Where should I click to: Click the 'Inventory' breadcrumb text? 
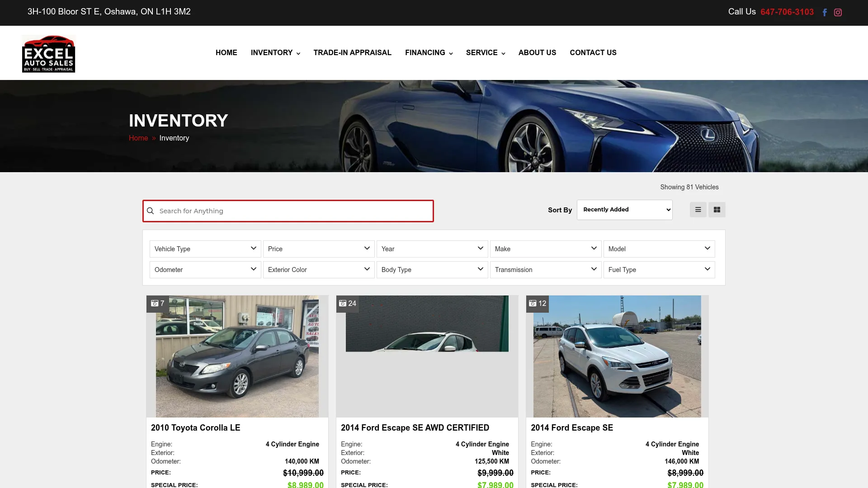[x=174, y=138]
